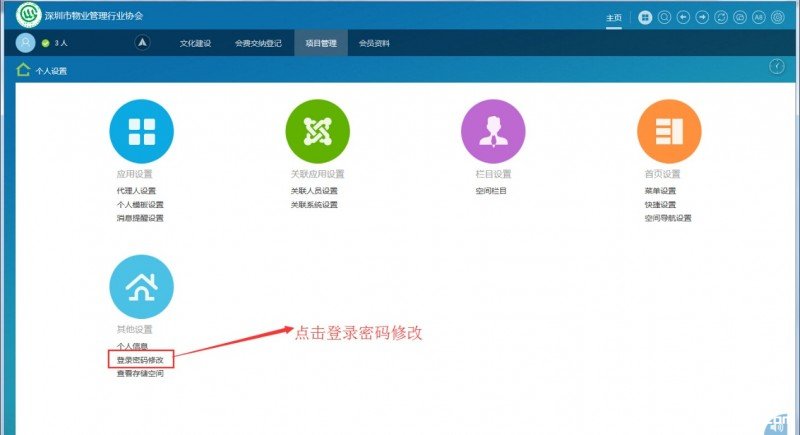
Task: Open the 关联系统设置 link
Action: coord(314,204)
